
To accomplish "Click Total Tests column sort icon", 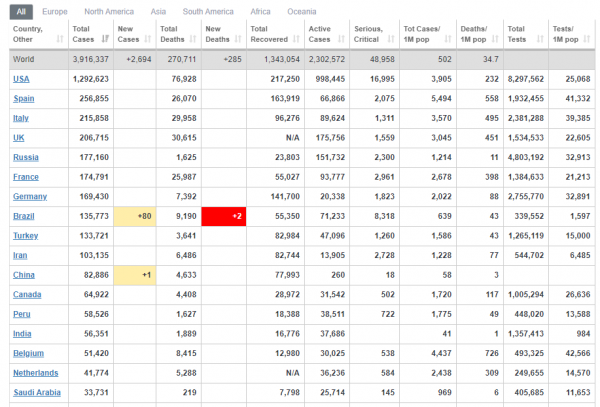I will coord(540,39).
